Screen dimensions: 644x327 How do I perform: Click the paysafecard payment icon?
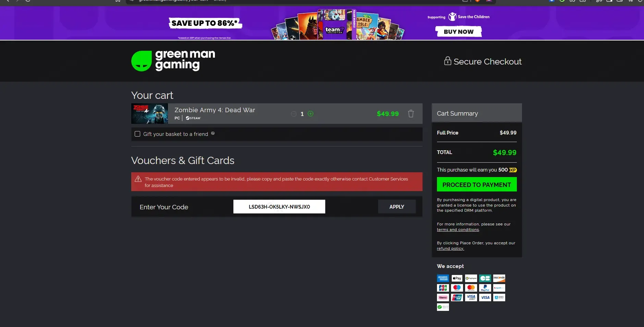[x=499, y=288]
